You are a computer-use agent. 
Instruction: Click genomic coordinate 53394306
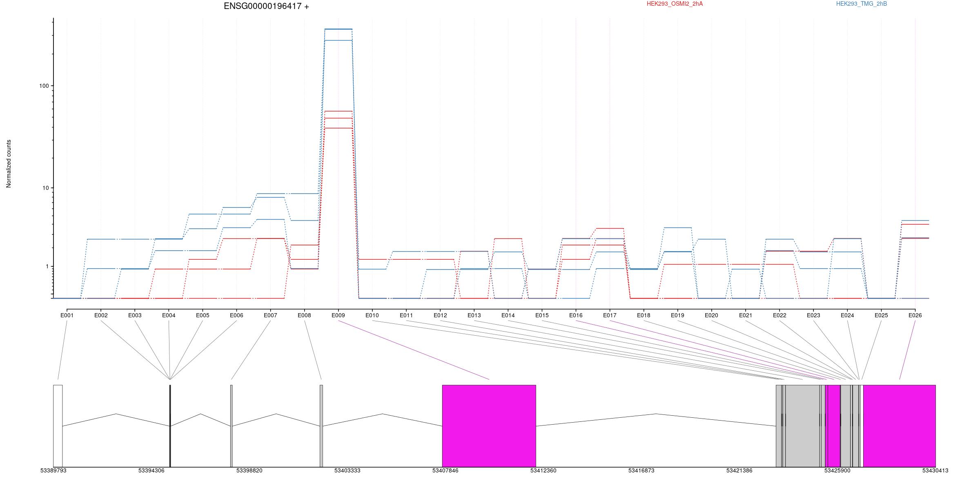point(151,470)
